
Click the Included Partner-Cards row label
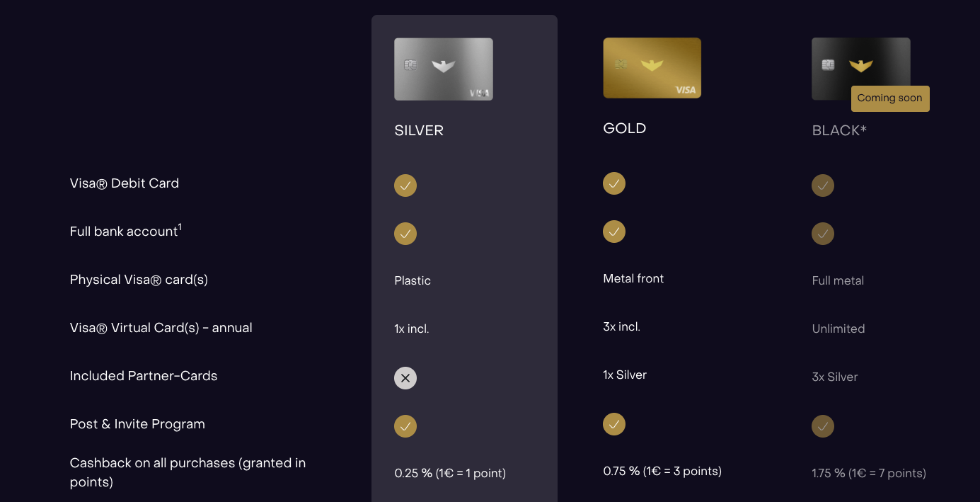coord(144,376)
